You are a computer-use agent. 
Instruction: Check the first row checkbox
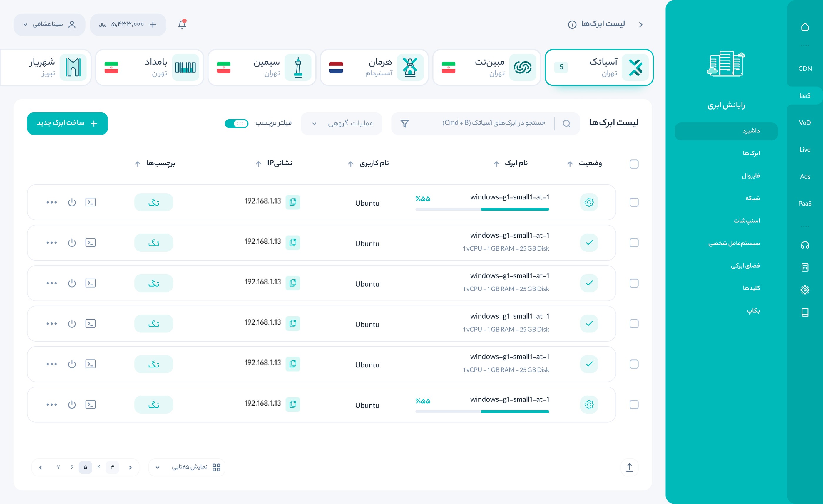(634, 202)
